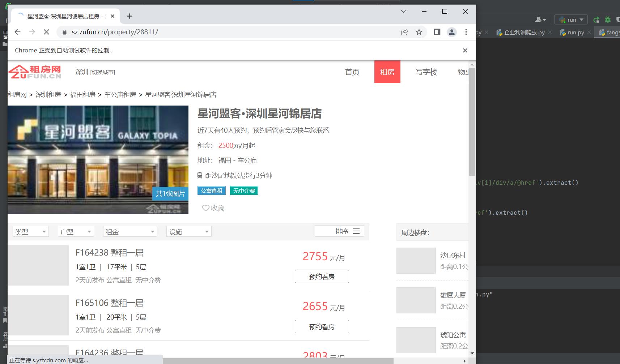Image resolution: width=620 pixels, height=364 pixels.
Task: Click 深圳租房 breadcrumb link
Action: point(48,95)
